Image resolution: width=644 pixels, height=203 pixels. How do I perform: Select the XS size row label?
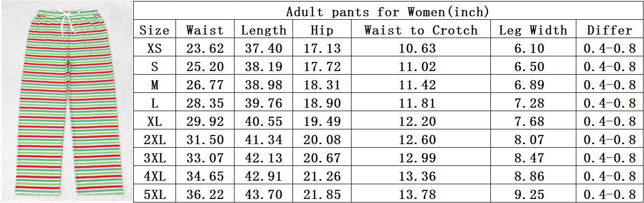[155, 49]
